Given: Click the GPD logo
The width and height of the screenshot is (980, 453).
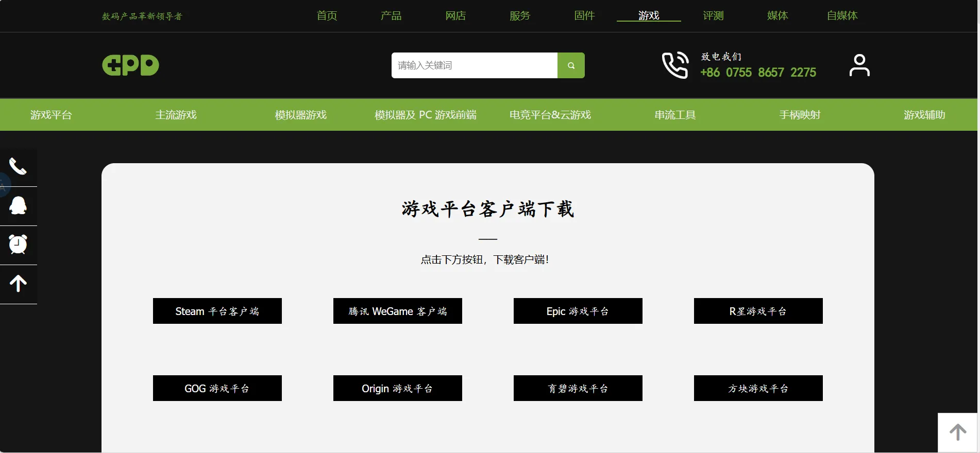Looking at the screenshot, I should click(130, 65).
